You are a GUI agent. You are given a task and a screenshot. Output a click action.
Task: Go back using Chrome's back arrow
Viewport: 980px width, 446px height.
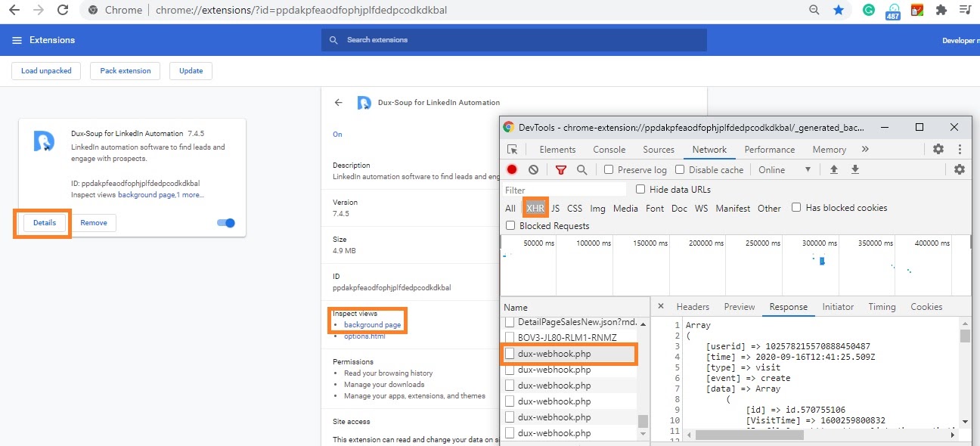(14, 11)
